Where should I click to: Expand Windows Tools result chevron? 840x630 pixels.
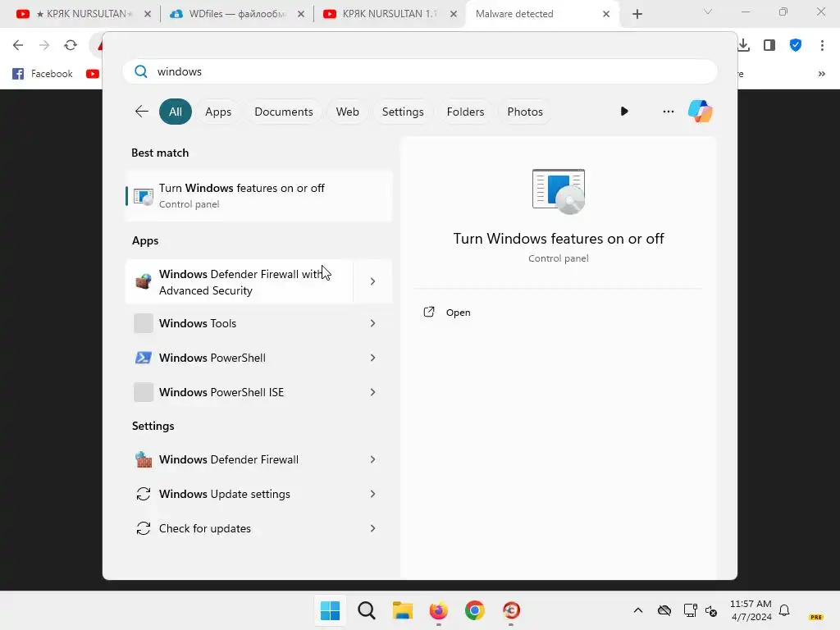[x=373, y=323]
